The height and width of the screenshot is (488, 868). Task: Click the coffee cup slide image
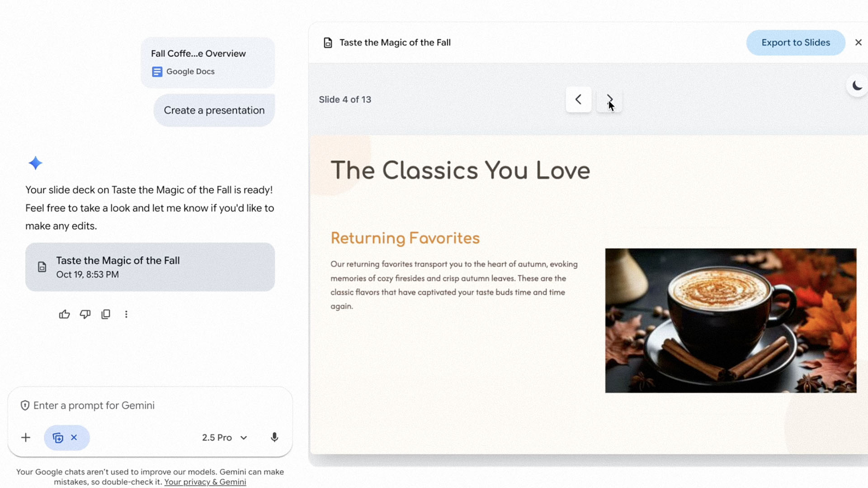(x=730, y=320)
